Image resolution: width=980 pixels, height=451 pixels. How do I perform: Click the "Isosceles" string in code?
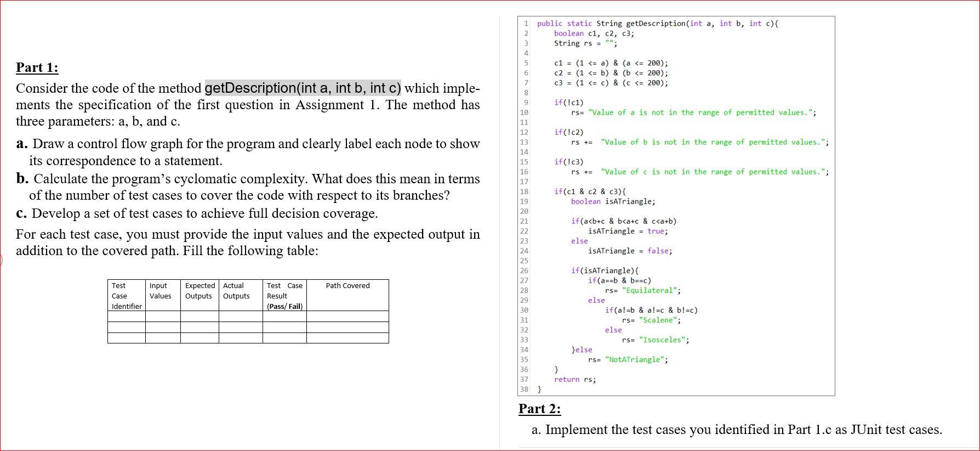coord(662,340)
